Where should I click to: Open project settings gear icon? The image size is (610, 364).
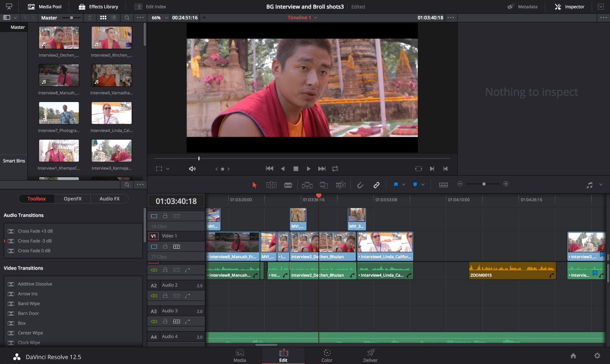pyautogui.click(x=597, y=356)
